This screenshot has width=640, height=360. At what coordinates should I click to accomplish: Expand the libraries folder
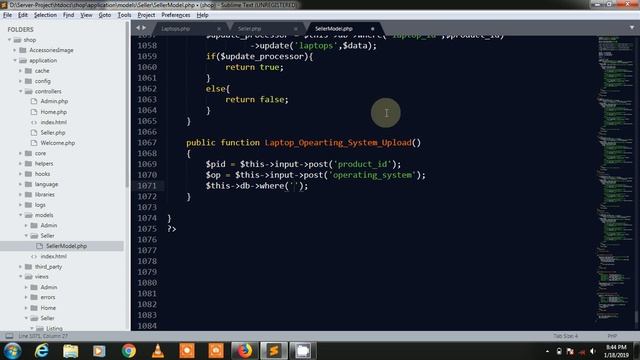tap(20, 194)
